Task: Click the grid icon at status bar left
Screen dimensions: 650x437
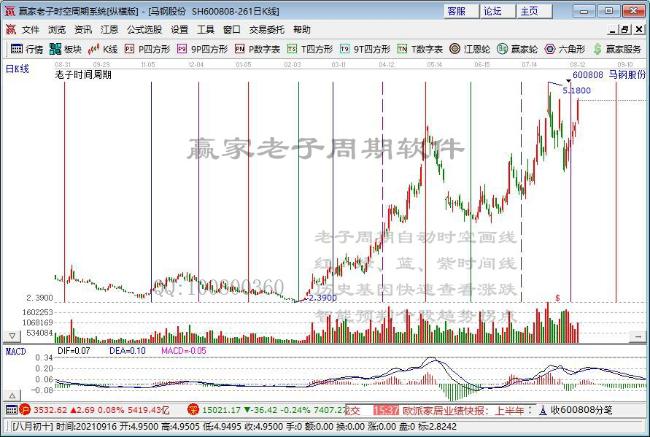Action: click(x=11, y=410)
